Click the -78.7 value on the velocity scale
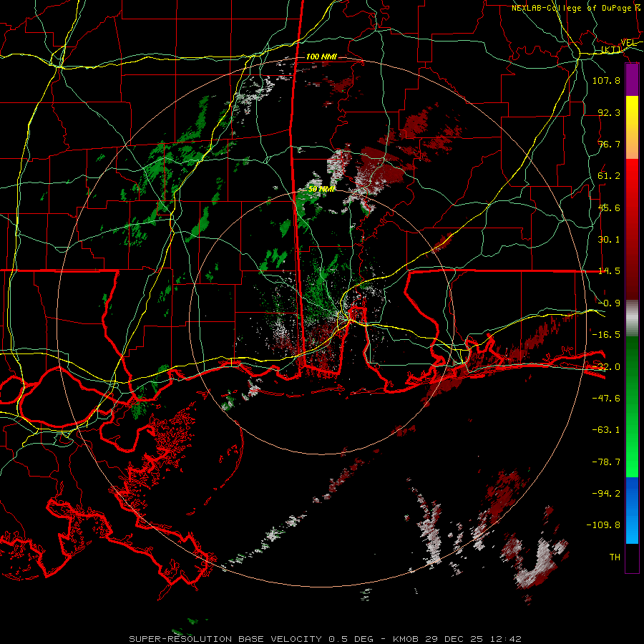Image resolution: width=644 pixels, height=644 pixels. click(606, 462)
